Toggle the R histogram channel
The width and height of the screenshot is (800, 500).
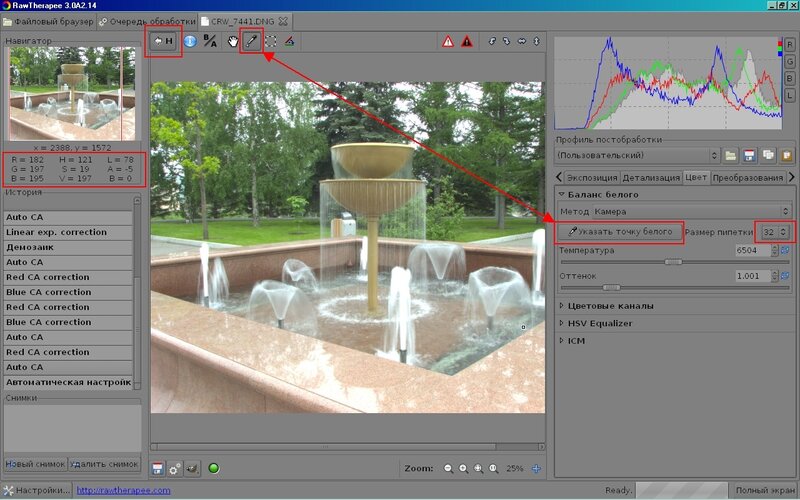click(789, 45)
